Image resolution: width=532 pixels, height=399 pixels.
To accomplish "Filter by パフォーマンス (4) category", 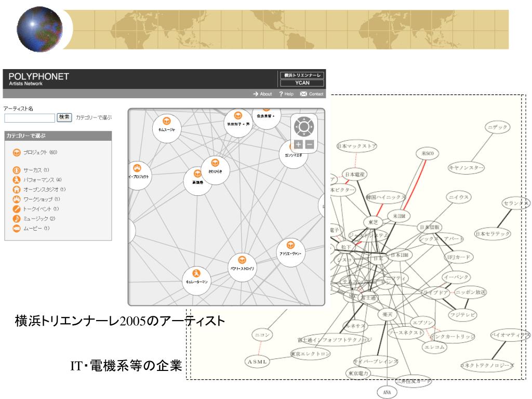I will [x=43, y=180].
